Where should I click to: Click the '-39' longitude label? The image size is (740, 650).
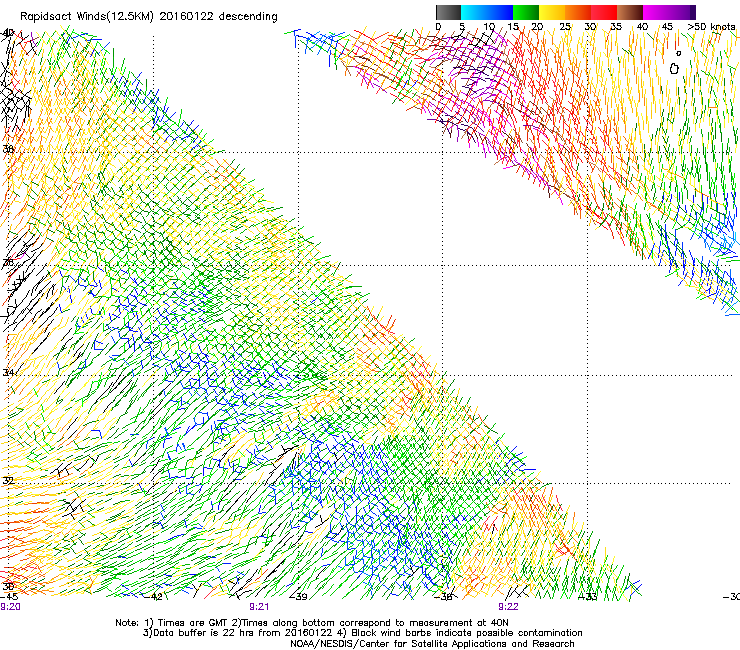pos(299,597)
